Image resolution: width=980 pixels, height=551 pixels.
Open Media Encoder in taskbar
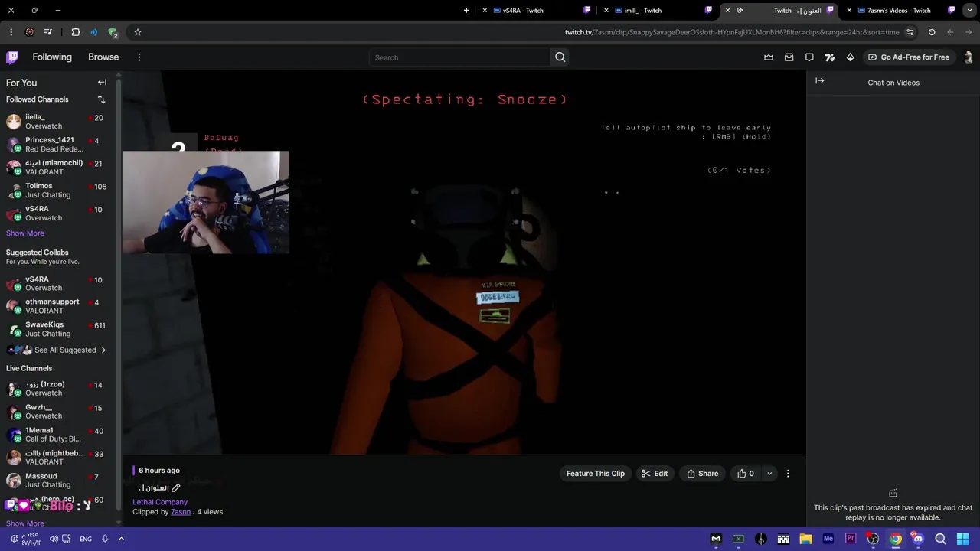tap(828, 539)
